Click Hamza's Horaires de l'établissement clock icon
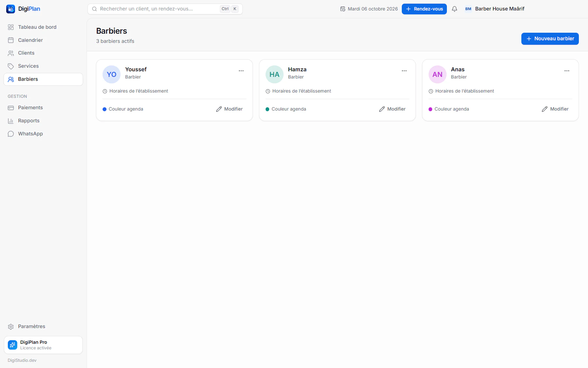 (x=268, y=91)
